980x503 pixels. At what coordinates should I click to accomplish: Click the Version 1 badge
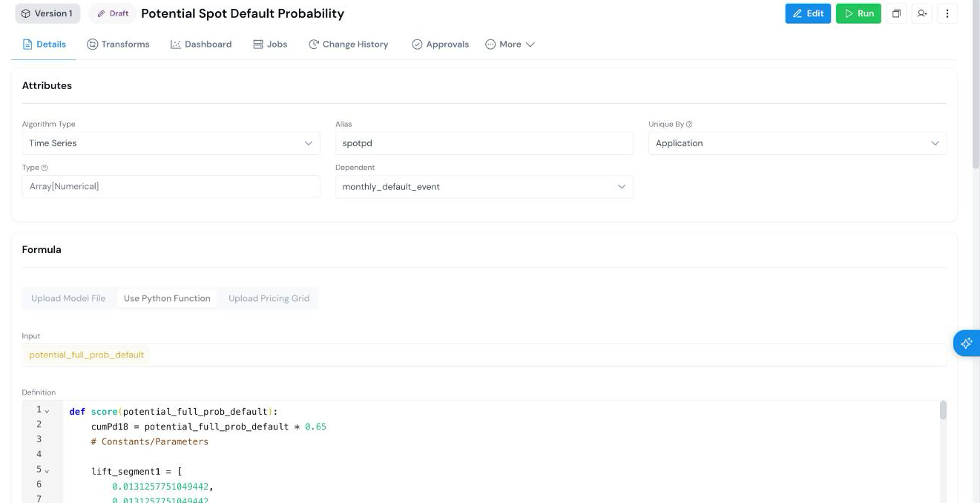[x=47, y=13]
